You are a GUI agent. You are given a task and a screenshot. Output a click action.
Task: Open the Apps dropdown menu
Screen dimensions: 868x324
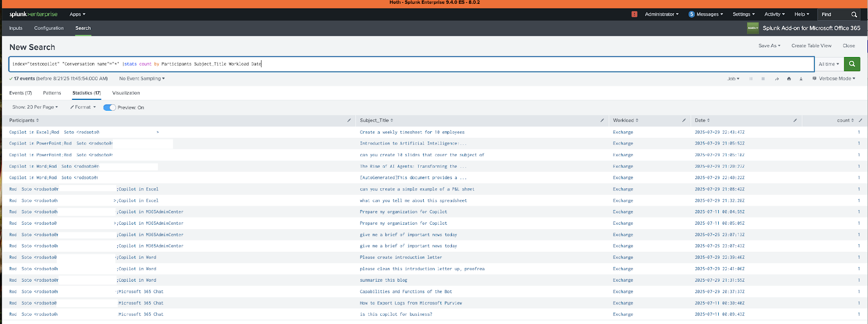(x=78, y=14)
